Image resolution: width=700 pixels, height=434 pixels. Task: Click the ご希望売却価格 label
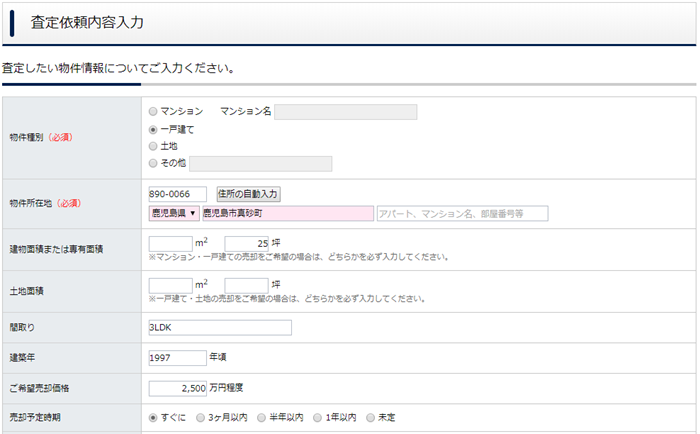pos(39,388)
